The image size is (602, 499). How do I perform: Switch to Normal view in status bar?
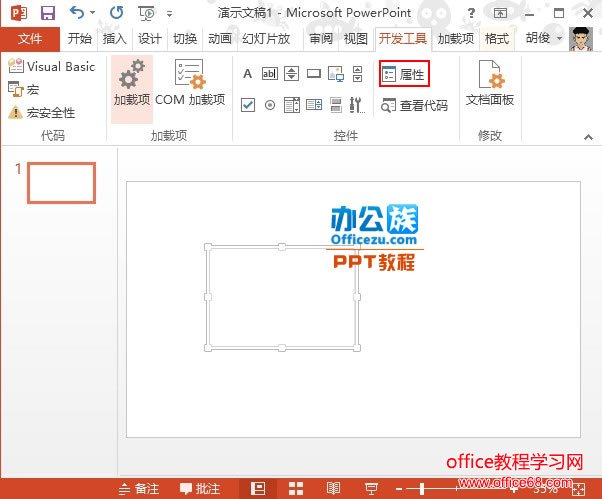click(258, 489)
